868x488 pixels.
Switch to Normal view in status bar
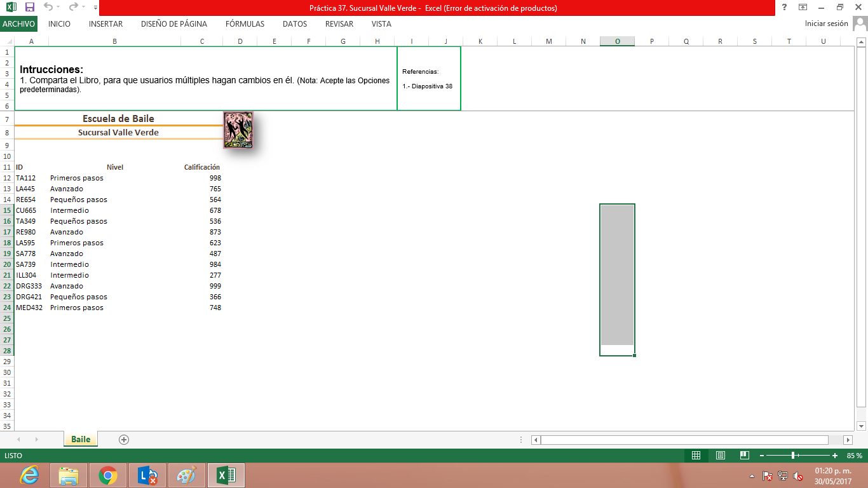696,456
